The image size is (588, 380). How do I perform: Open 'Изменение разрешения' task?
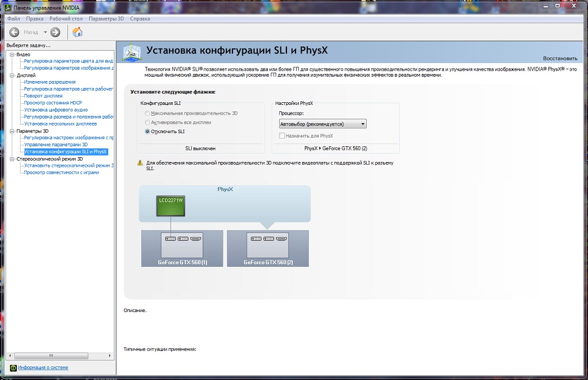pos(50,82)
